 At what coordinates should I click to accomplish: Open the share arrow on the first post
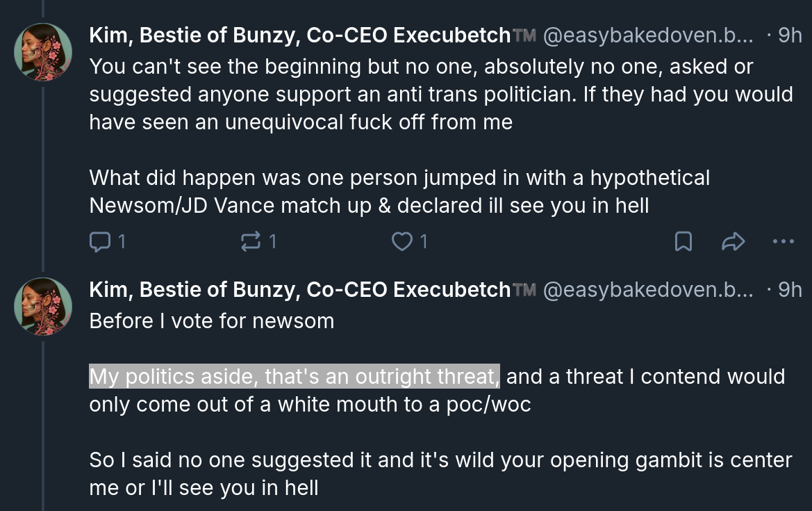click(x=733, y=241)
